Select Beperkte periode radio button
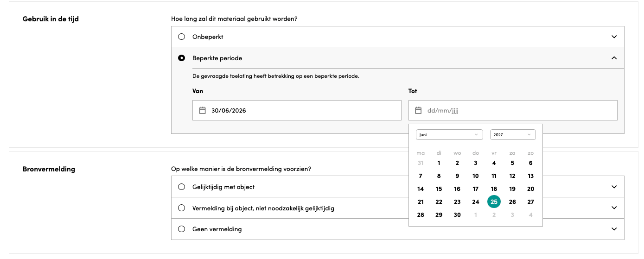The width and height of the screenshot is (644, 259). tap(182, 58)
